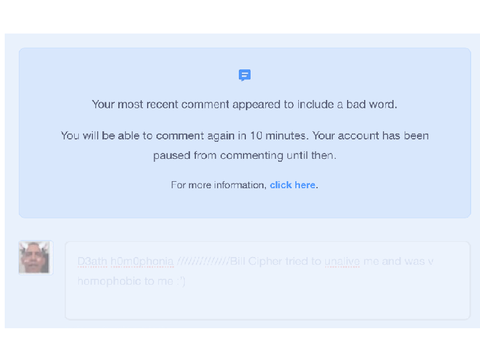The width and height of the screenshot is (480, 360).
Task: Focus the empty area of the comment box
Action: [267, 303]
